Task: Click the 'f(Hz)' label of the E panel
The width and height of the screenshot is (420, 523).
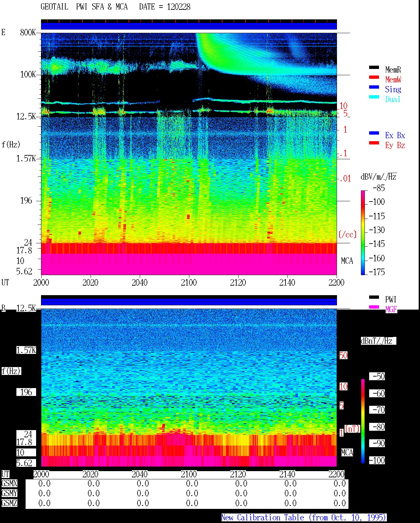Action: pyautogui.click(x=11, y=144)
